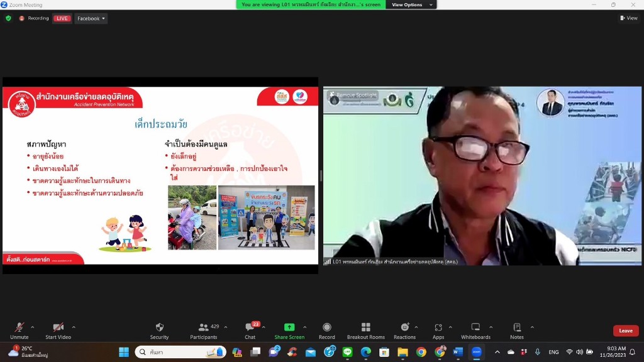Image resolution: width=644 pixels, height=362 pixels.
Task: Open the Facebook live stream dropdown
Action: (91, 18)
